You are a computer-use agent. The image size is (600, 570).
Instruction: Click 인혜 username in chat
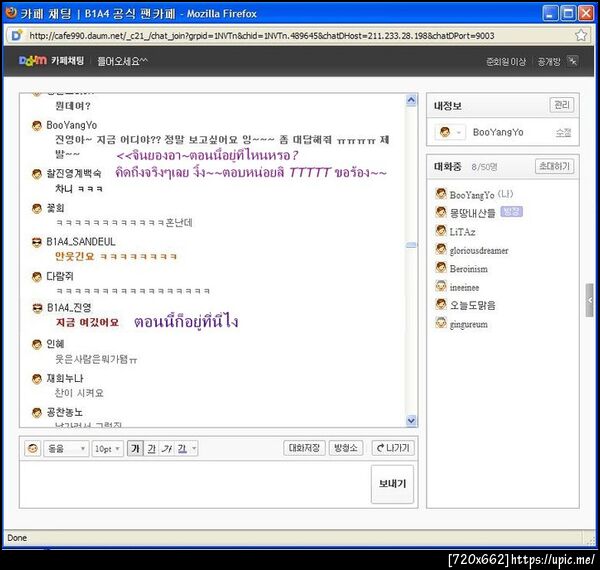coord(55,344)
